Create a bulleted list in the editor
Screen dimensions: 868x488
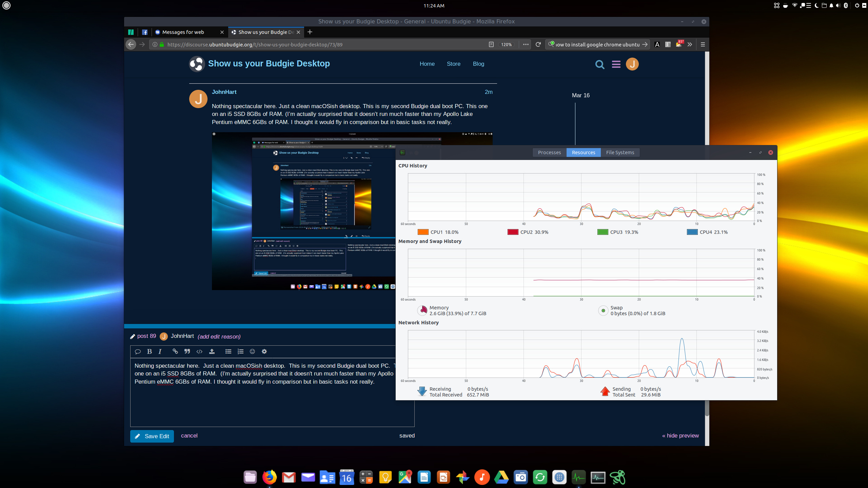pos(229,351)
